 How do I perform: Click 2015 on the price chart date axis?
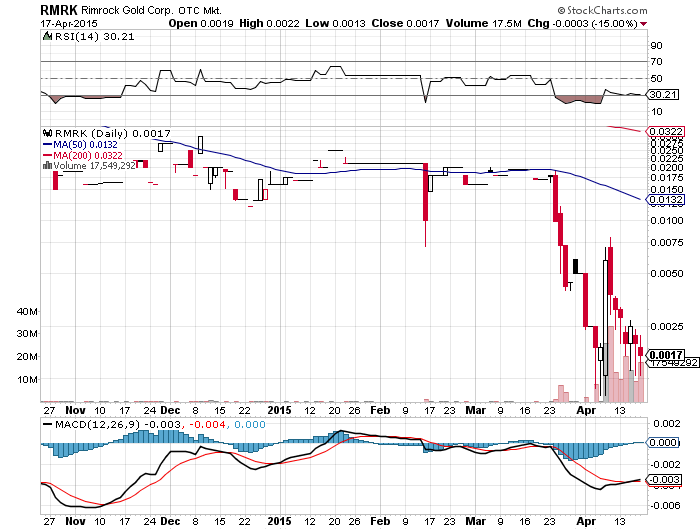279,410
